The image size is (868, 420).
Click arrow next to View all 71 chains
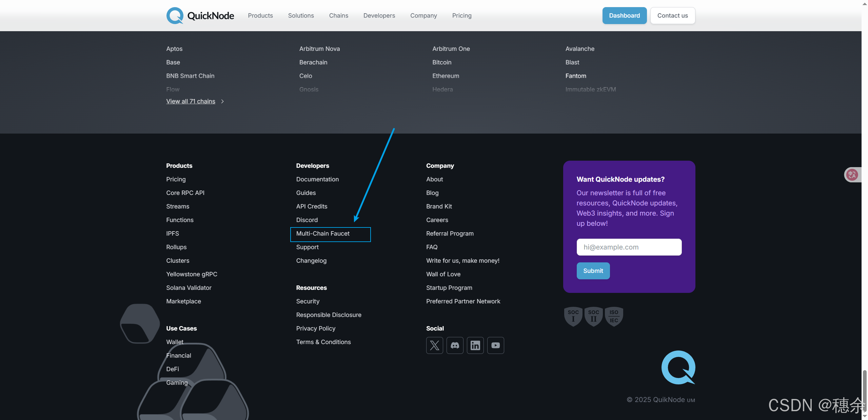pos(222,101)
